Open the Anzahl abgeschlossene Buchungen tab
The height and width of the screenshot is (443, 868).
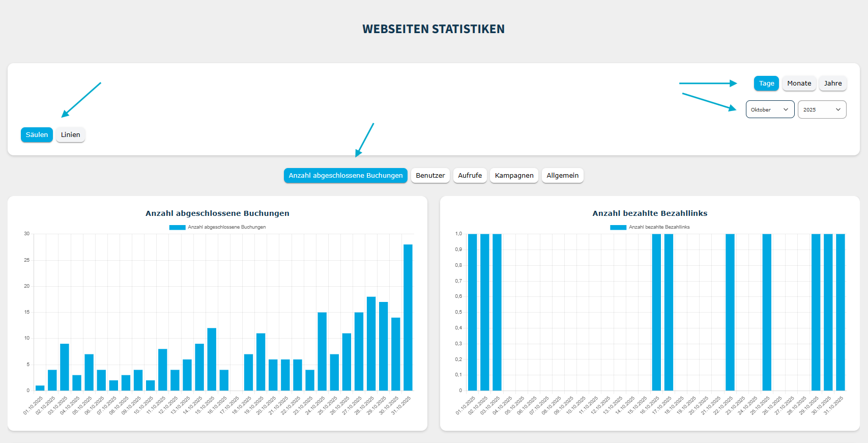pyautogui.click(x=345, y=176)
